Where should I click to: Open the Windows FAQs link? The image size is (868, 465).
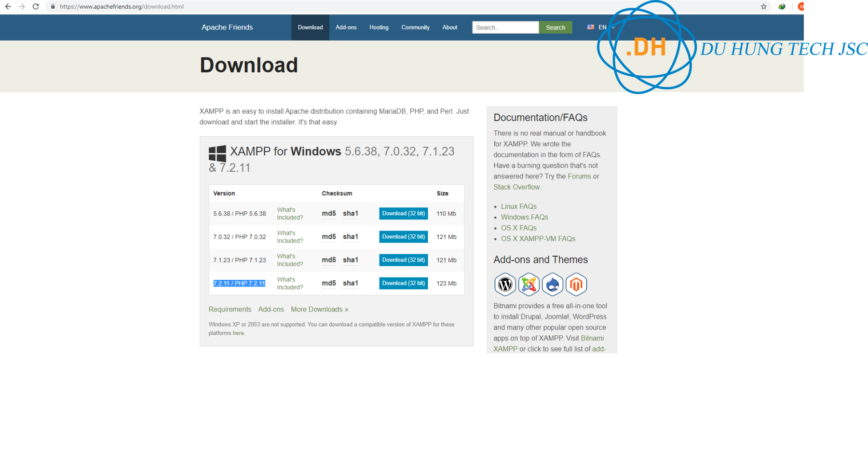click(x=524, y=218)
